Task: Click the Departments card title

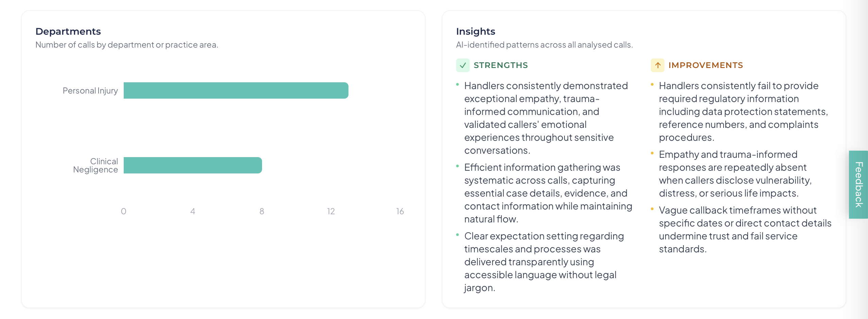Action: (x=68, y=31)
